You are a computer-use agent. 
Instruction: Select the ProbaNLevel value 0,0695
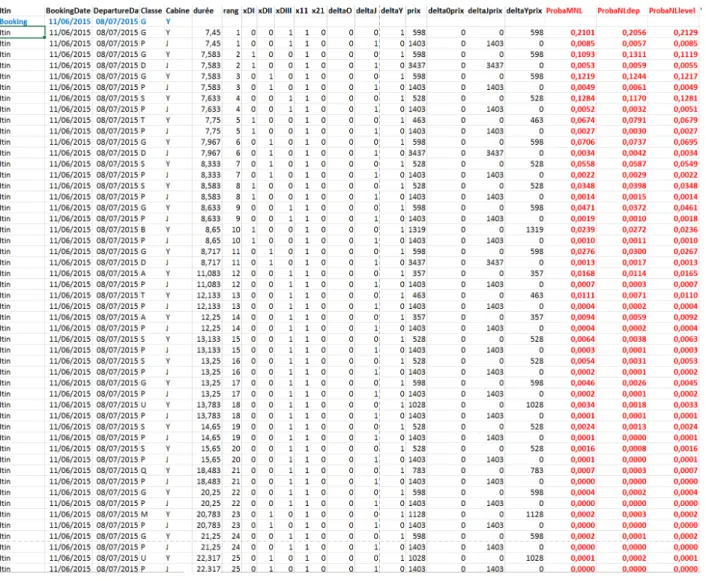685,142
